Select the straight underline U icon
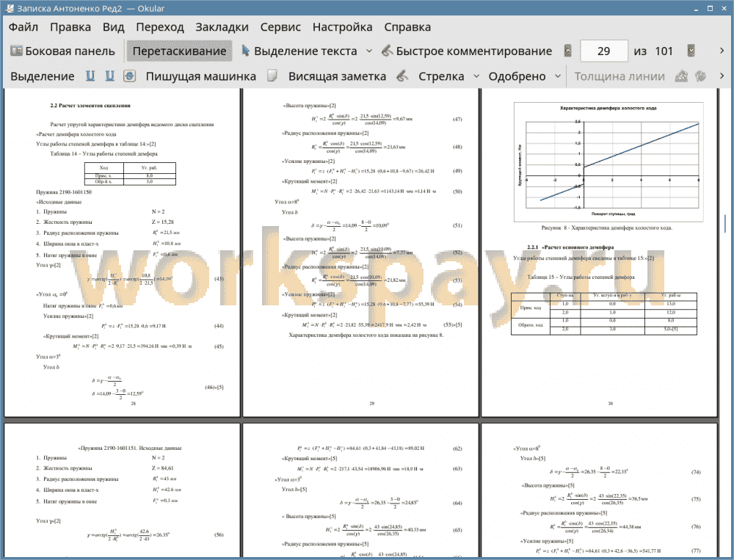 coord(90,76)
